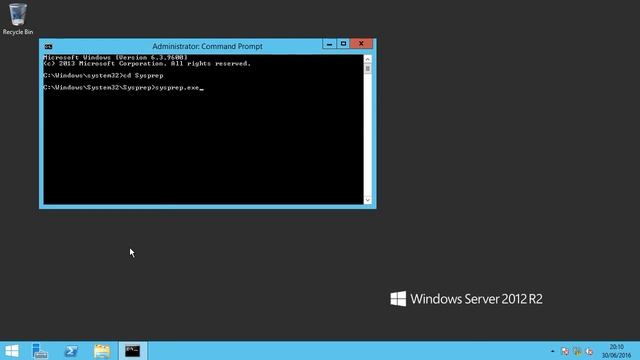Maximize the Command Prompt window
This screenshot has width=640, height=360.
tap(343, 44)
